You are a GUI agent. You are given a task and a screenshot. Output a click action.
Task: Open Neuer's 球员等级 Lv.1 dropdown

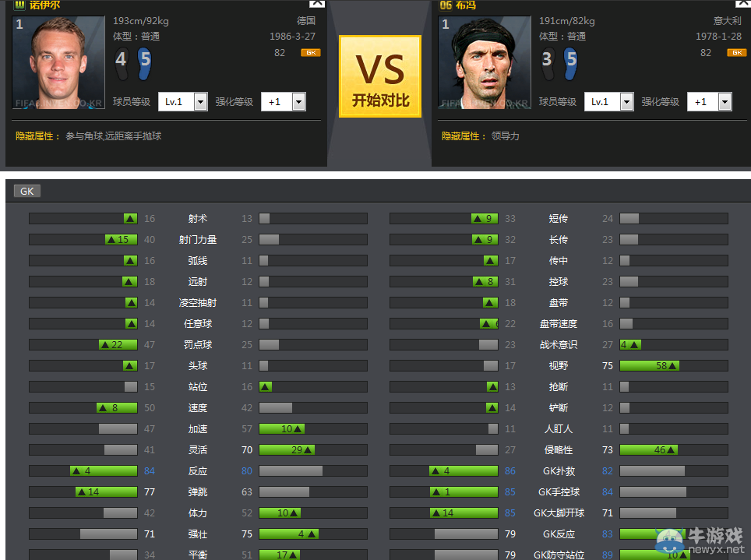[x=183, y=101]
